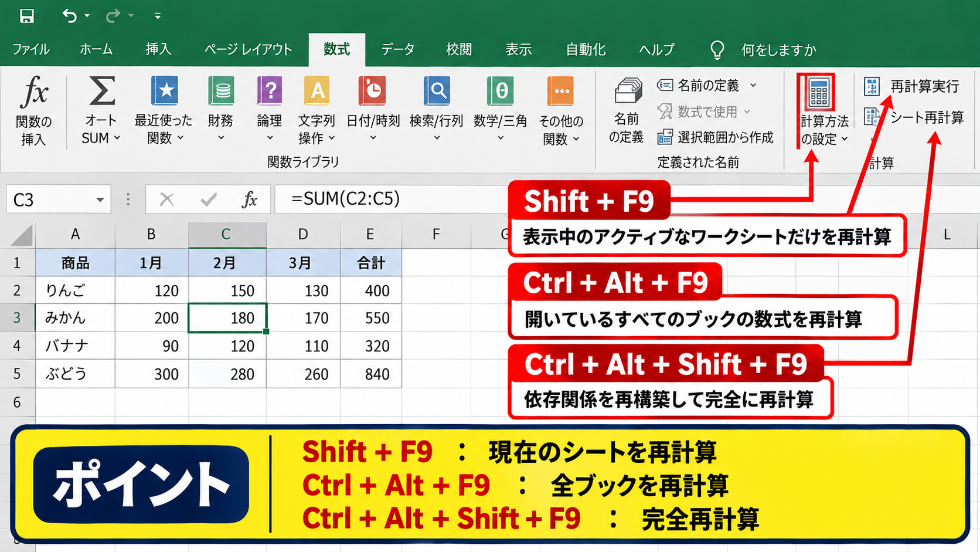Switch to the 挿入 tab
This screenshot has width=980, height=552.
pyautogui.click(x=159, y=49)
